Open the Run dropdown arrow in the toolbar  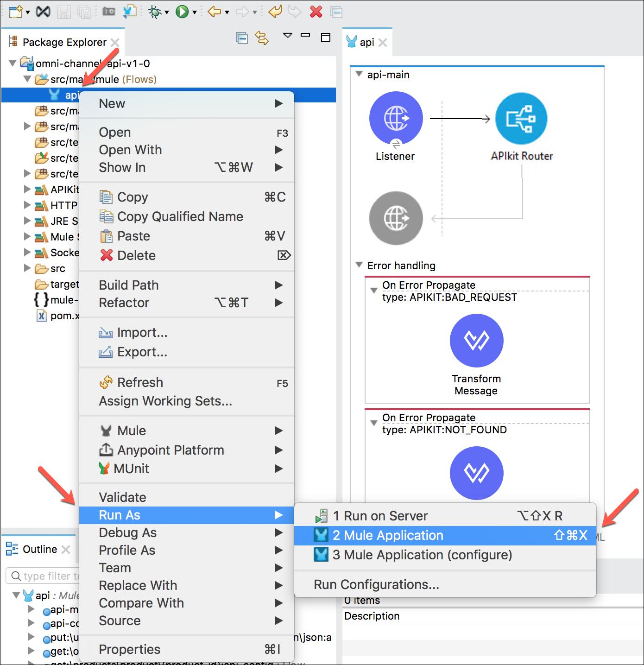click(195, 12)
